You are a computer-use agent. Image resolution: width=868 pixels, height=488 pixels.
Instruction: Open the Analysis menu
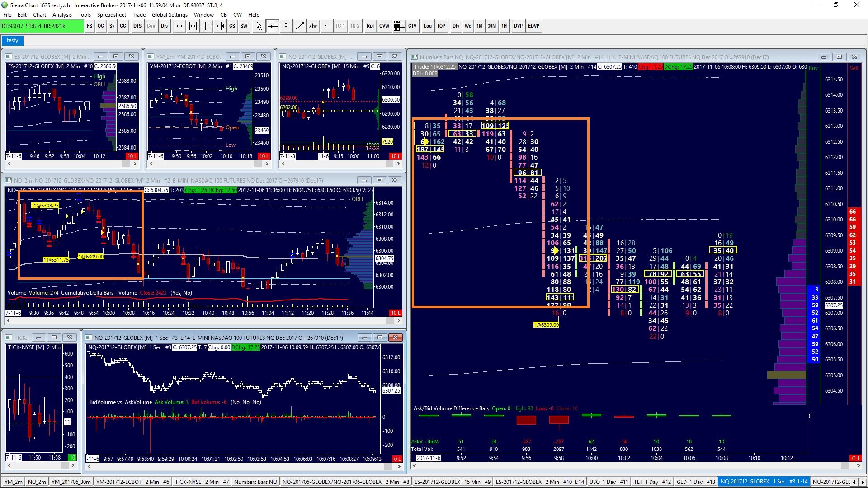pos(62,15)
